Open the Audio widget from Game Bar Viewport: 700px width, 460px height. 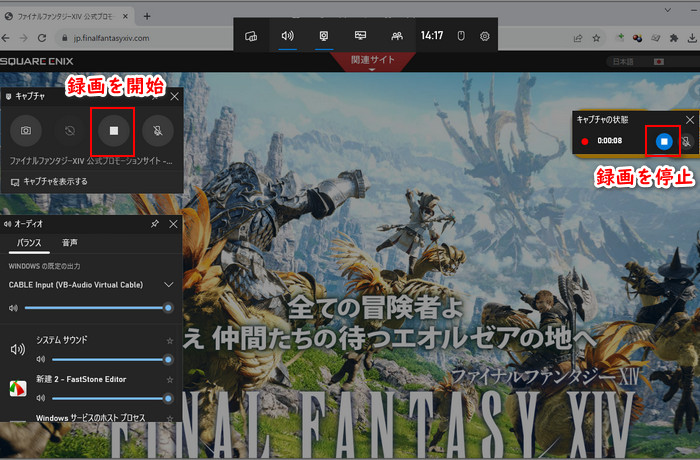click(287, 35)
